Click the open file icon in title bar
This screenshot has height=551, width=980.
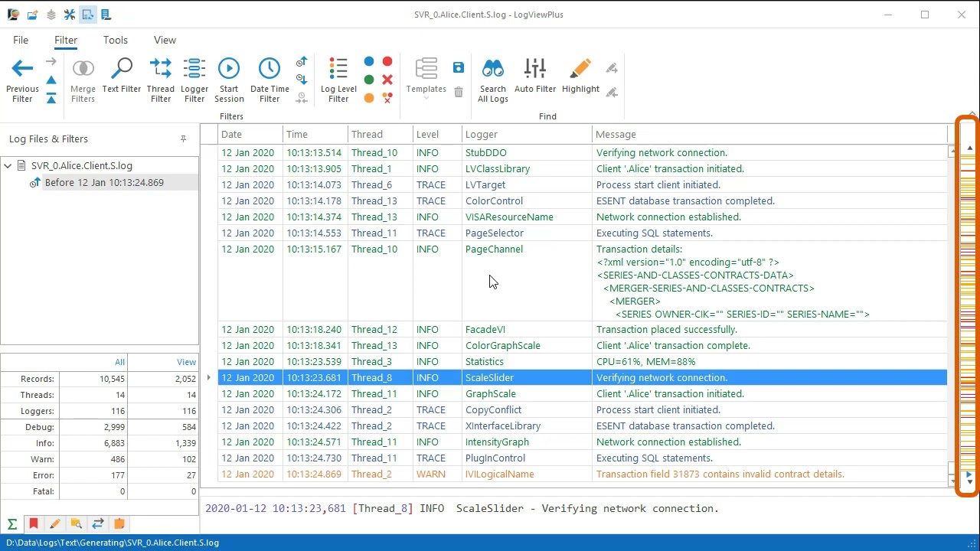coord(32,15)
